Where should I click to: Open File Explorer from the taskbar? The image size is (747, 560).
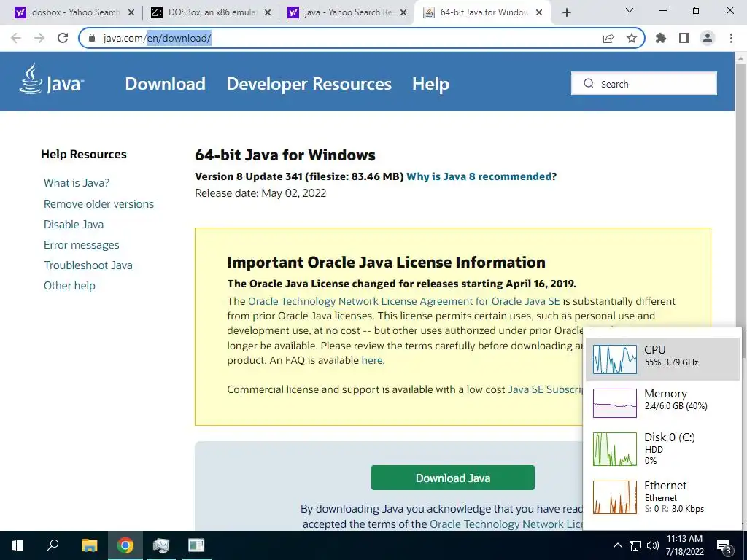(x=89, y=545)
